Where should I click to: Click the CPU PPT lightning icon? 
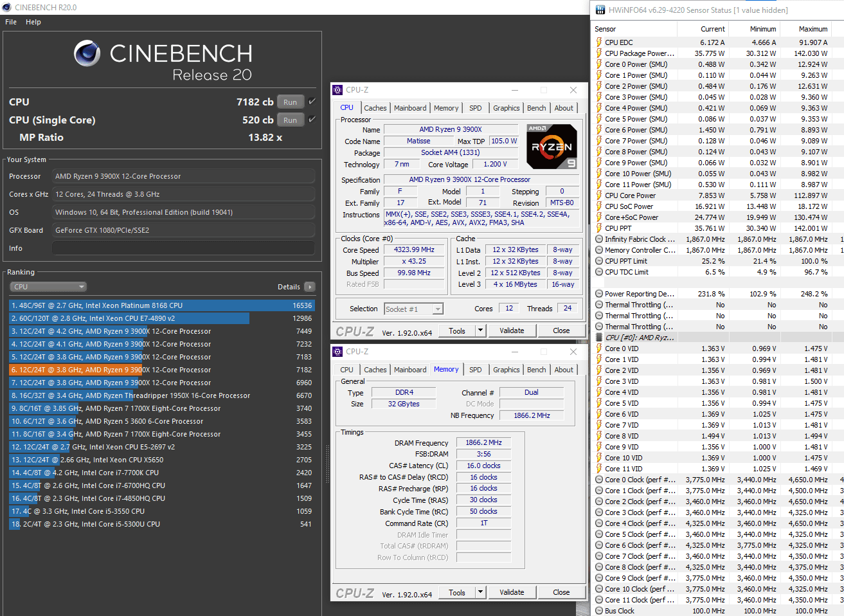(x=599, y=228)
